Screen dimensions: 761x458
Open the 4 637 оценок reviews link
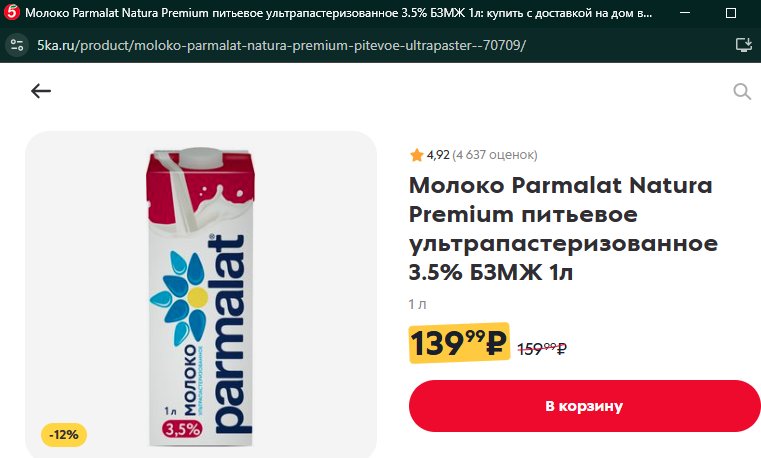[x=495, y=155]
